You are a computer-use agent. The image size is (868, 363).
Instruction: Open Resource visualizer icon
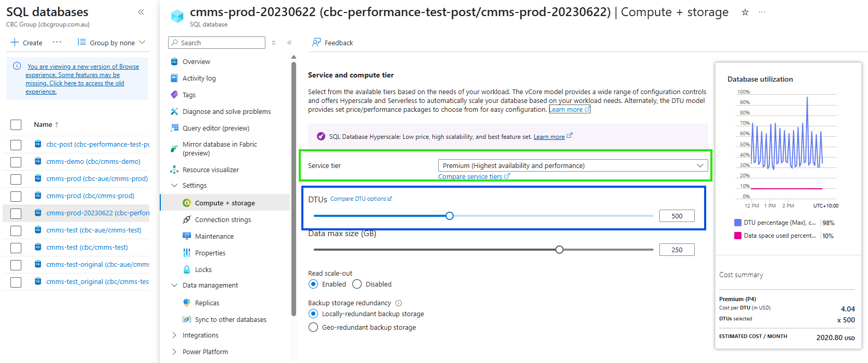click(x=174, y=170)
